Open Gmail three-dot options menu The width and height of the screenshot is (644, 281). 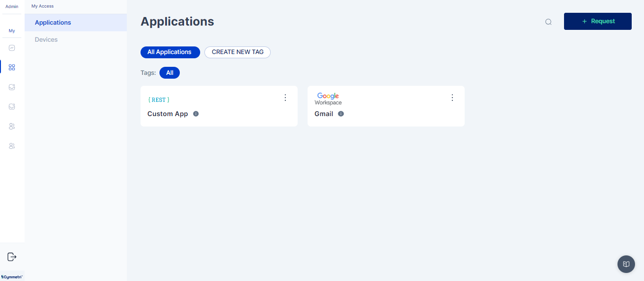tap(452, 98)
